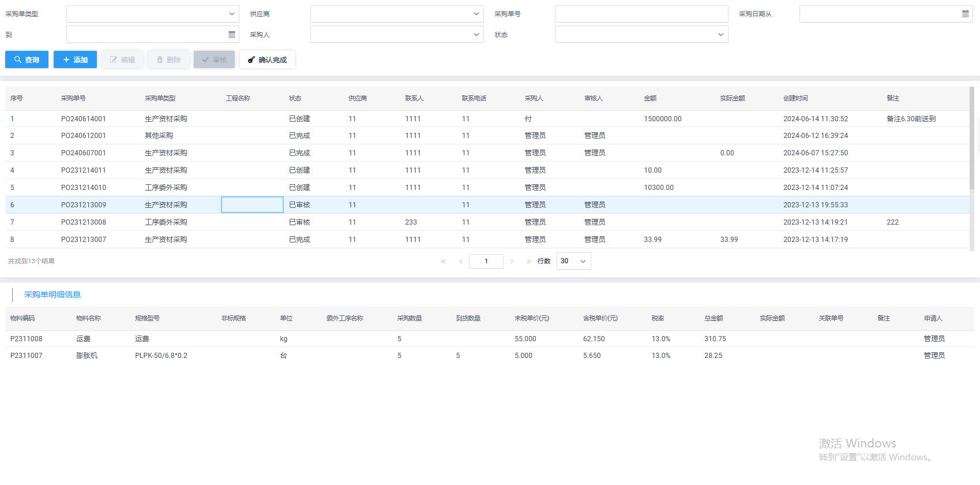
Task: Click the 审核 audit button
Action: 214,59
